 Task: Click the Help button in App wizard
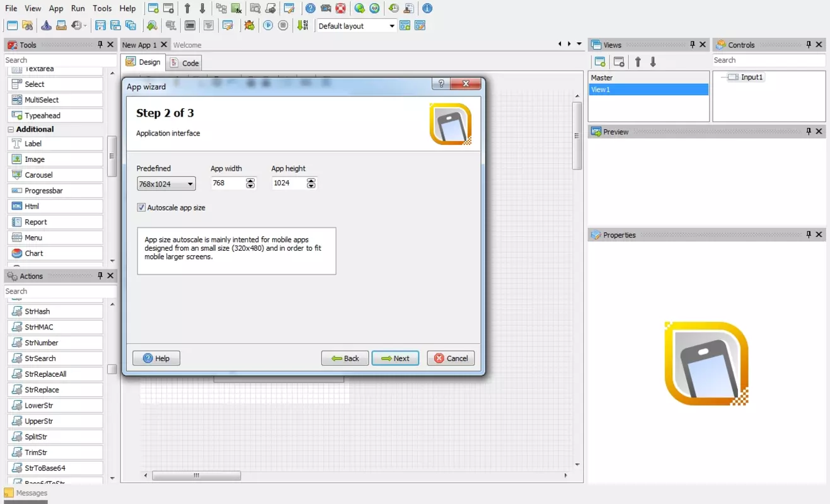[156, 358]
